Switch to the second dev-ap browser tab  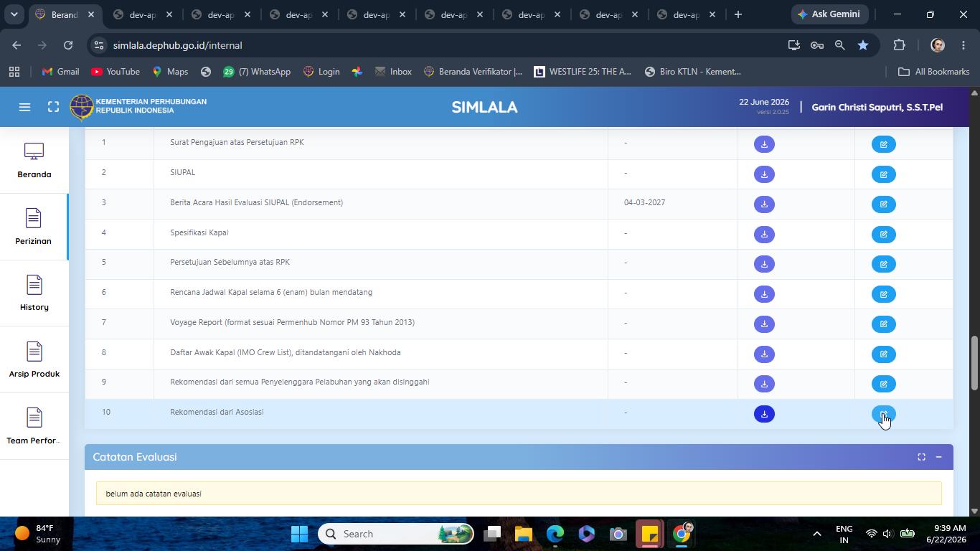pos(221,14)
